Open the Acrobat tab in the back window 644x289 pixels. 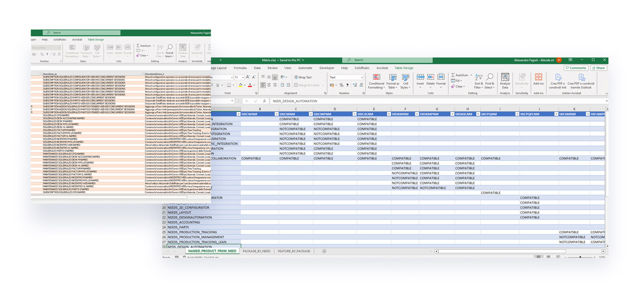[x=77, y=39]
